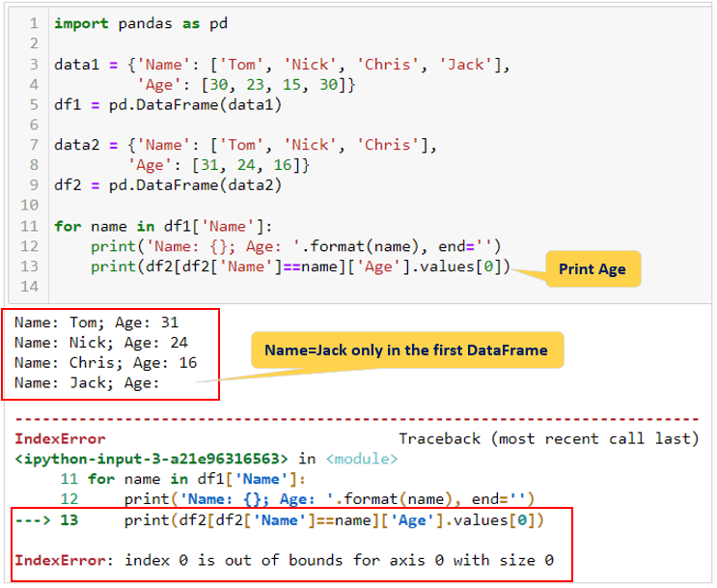Screen dimensions: 717x588
Task: Click line number 1 in the code cell gutter
Action: point(34,22)
